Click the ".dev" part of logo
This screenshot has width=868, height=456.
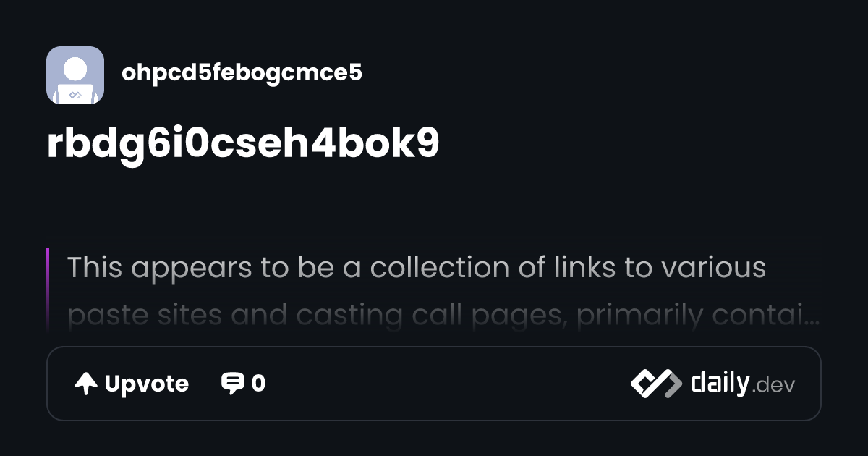pyautogui.click(x=773, y=387)
